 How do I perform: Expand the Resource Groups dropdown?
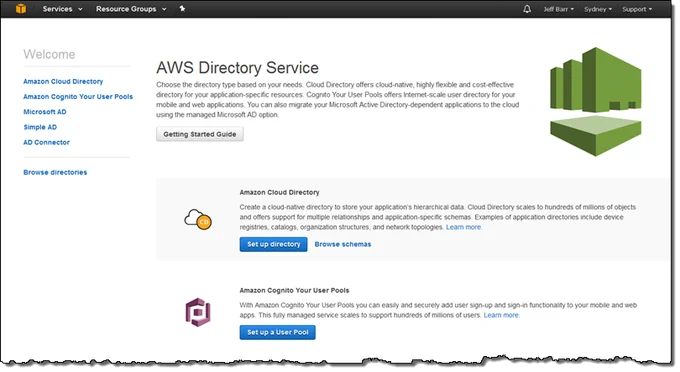[x=131, y=9]
